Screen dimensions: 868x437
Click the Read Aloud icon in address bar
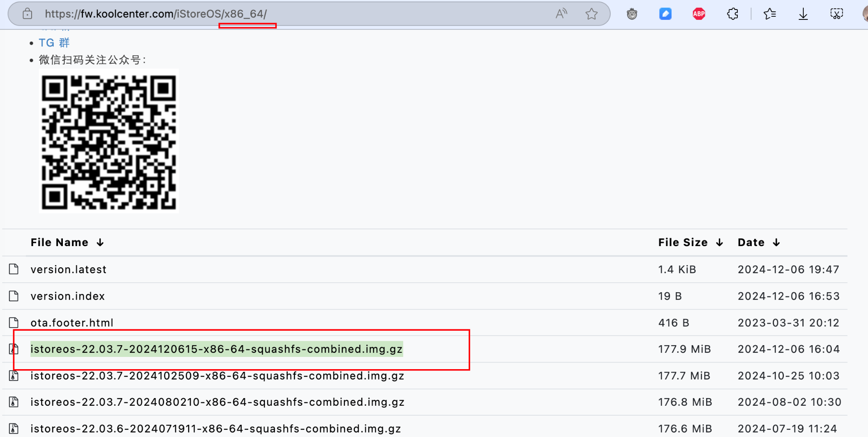(561, 14)
